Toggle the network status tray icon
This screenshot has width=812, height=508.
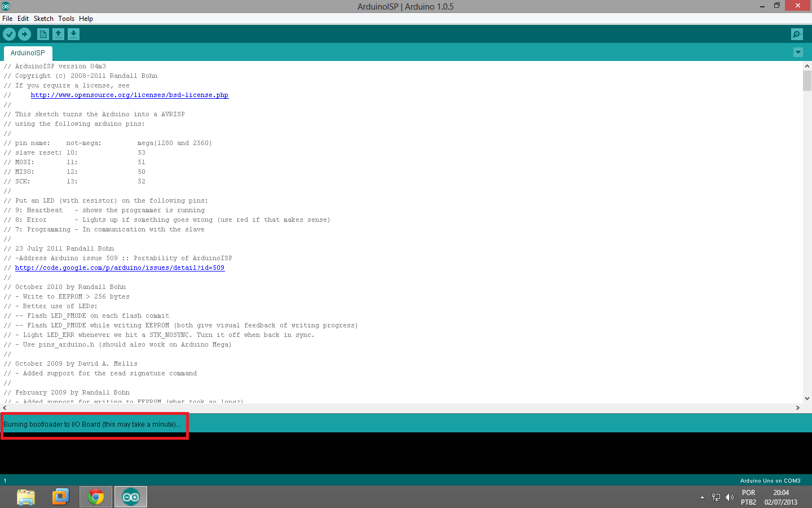(716, 497)
